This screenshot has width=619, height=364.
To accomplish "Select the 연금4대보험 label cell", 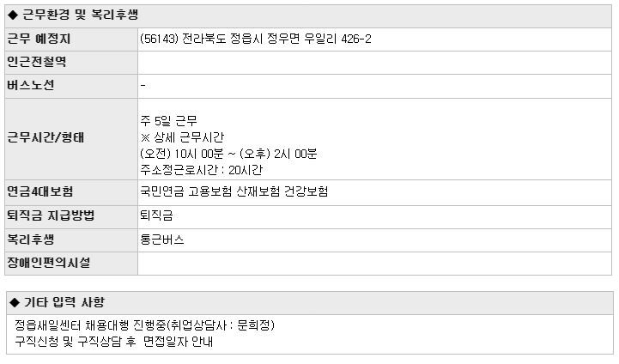I will coord(71,192).
